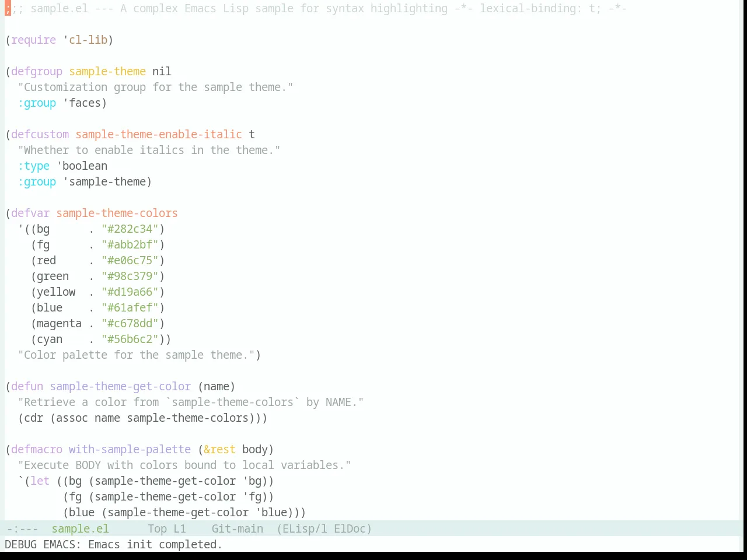
Task: Click 'sample-theme-get-color' function name after defun
Action: pos(120,386)
